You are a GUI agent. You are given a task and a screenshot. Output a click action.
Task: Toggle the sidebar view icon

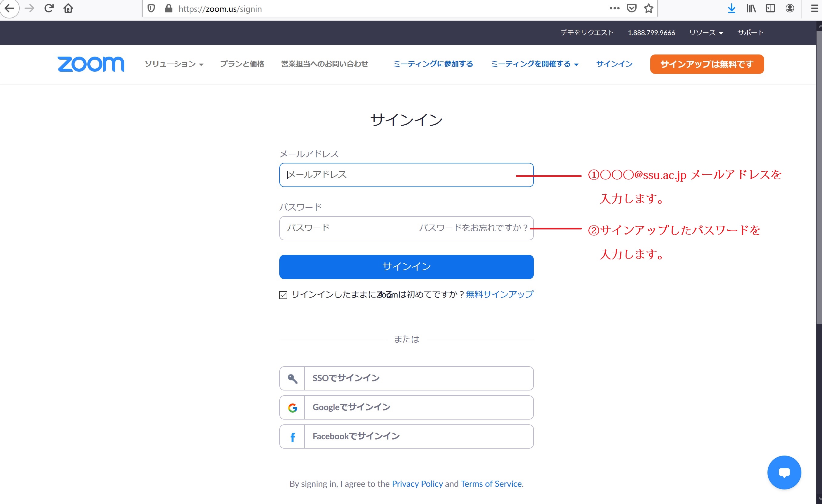770,8
